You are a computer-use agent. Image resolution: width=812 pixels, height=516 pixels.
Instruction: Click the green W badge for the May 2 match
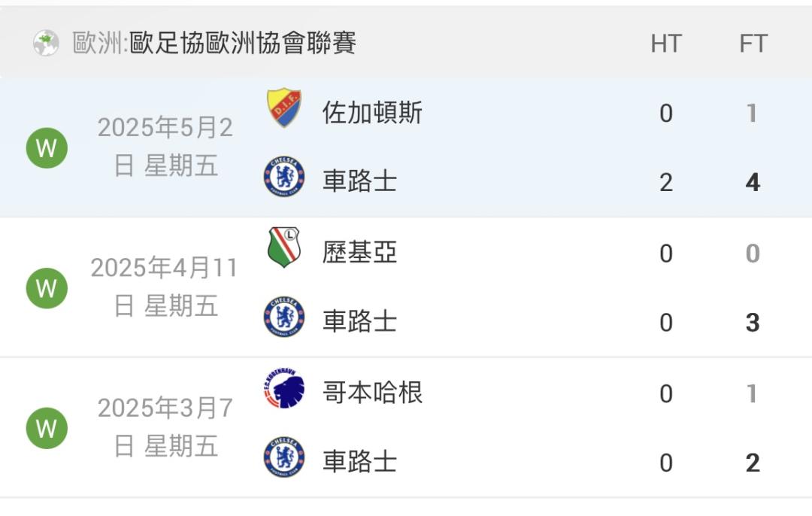[x=47, y=148]
